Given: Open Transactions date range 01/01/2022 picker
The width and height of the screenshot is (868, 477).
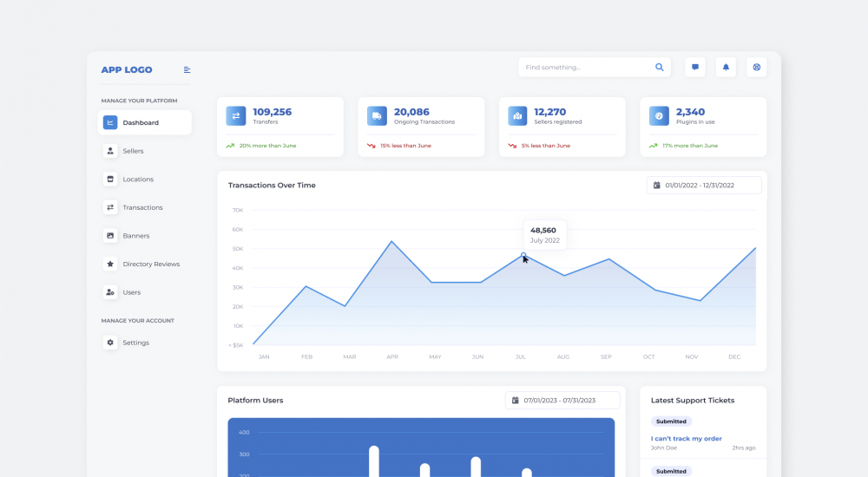Looking at the screenshot, I should pyautogui.click(x=704, y=185).
